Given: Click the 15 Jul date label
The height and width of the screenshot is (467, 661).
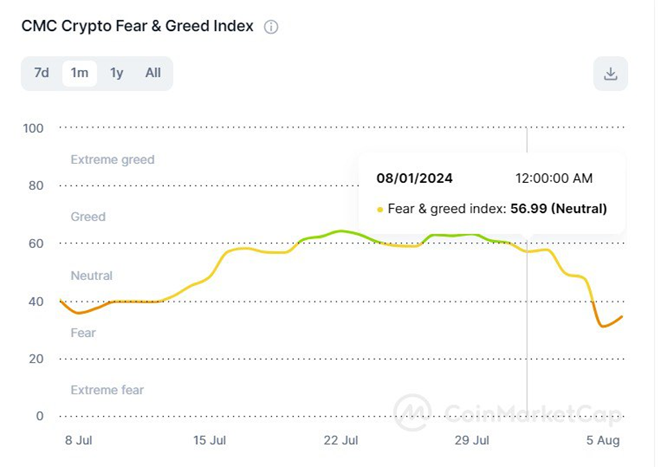Looking at the screenshot, I should [209, 441].
